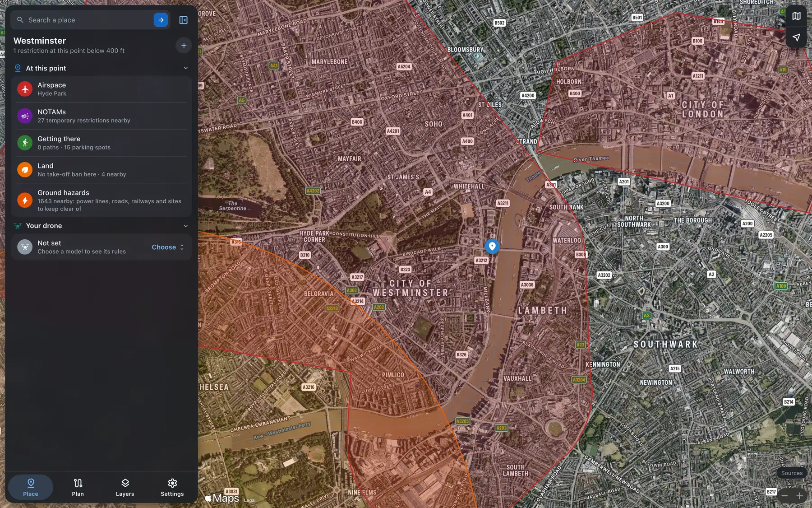
Task: Open the Legal link
Action: pos(249,500)
